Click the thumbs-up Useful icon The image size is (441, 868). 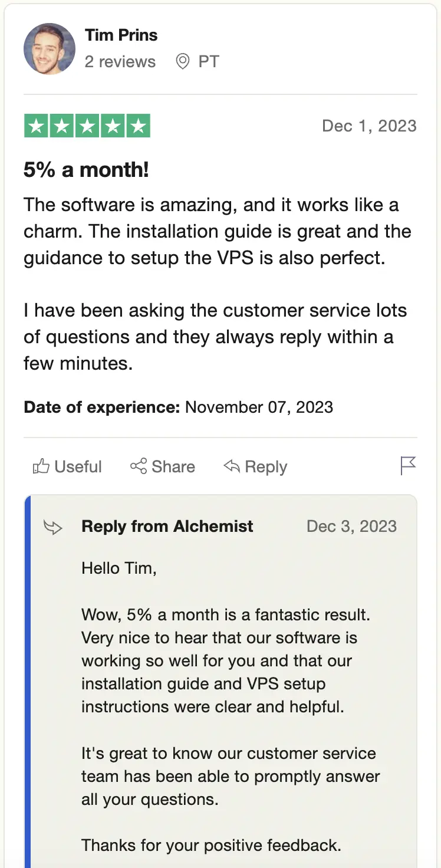(x=41, y=467)
